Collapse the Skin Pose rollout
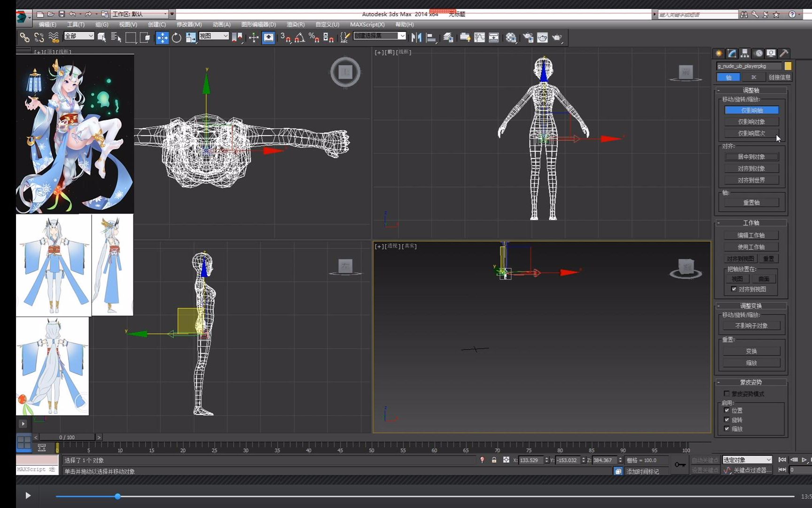Viewport: 812px width, 508px height. coord(751,382)
